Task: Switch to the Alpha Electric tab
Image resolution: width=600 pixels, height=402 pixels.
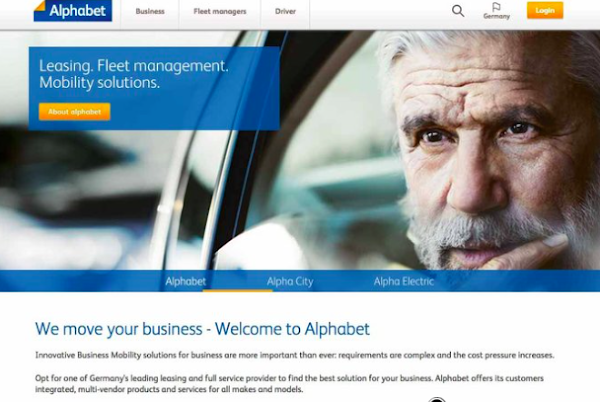Action: tap(404, 282)
